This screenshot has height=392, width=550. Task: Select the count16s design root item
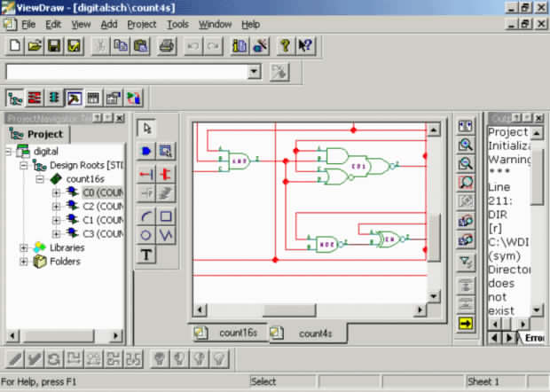[x=85, y=179]
